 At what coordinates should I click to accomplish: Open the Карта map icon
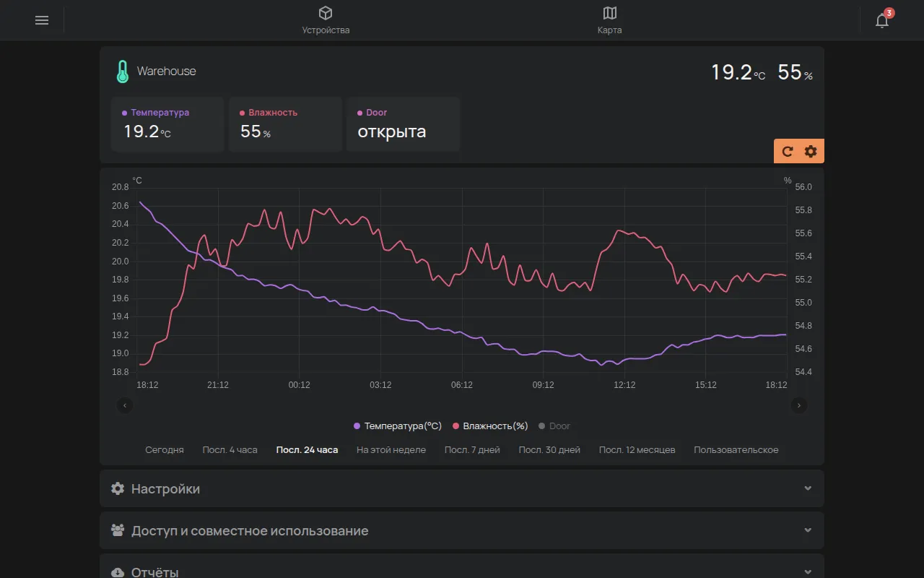[609, 13]
